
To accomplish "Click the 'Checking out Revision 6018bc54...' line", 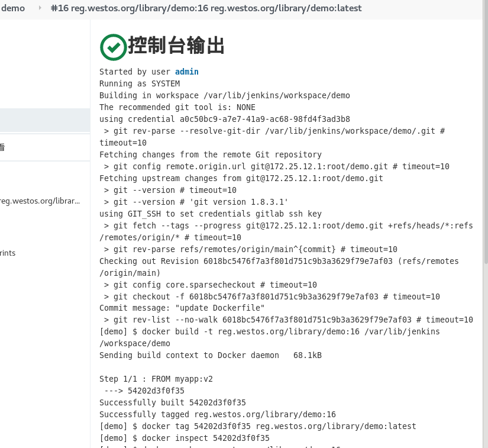I will (x=279, y=267).
